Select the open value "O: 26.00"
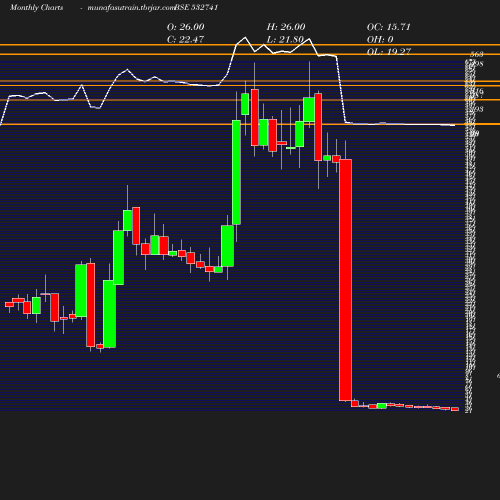500x500 pixels. (x=186, y=27)
